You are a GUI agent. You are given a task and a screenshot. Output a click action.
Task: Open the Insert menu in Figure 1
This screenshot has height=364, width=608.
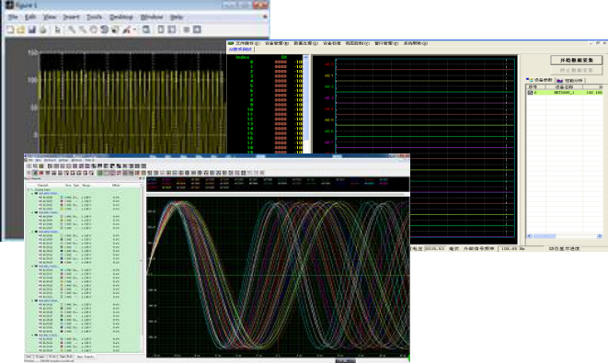point(71,17)
